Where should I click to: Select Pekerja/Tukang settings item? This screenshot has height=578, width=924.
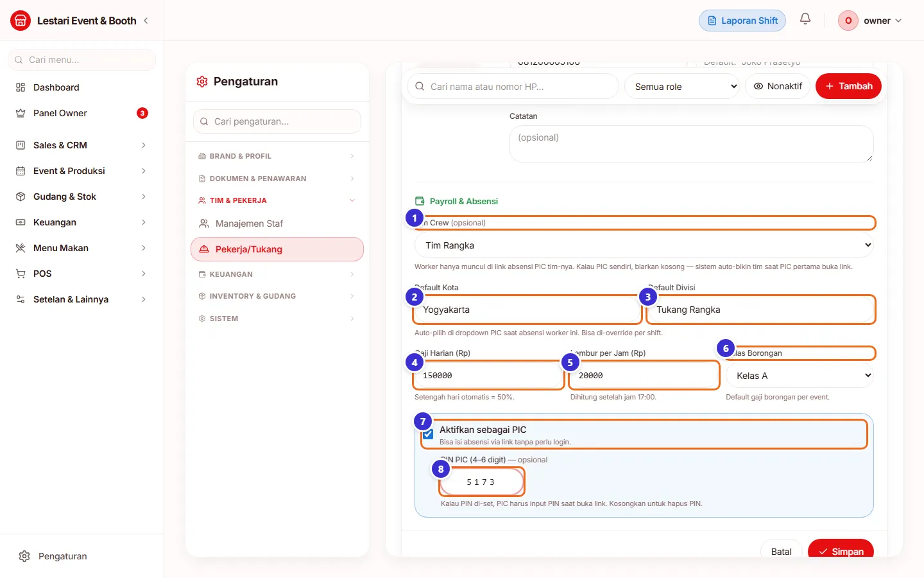coord(277,249)
